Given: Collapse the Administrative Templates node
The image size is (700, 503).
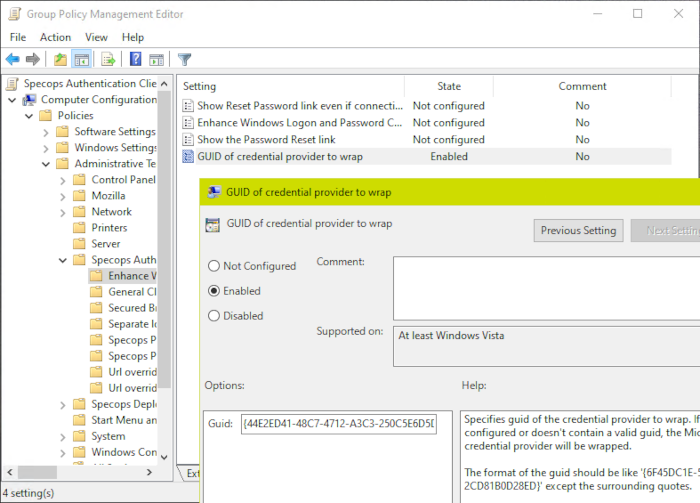Looking at the screenshot, I should (x=45, y=164).
